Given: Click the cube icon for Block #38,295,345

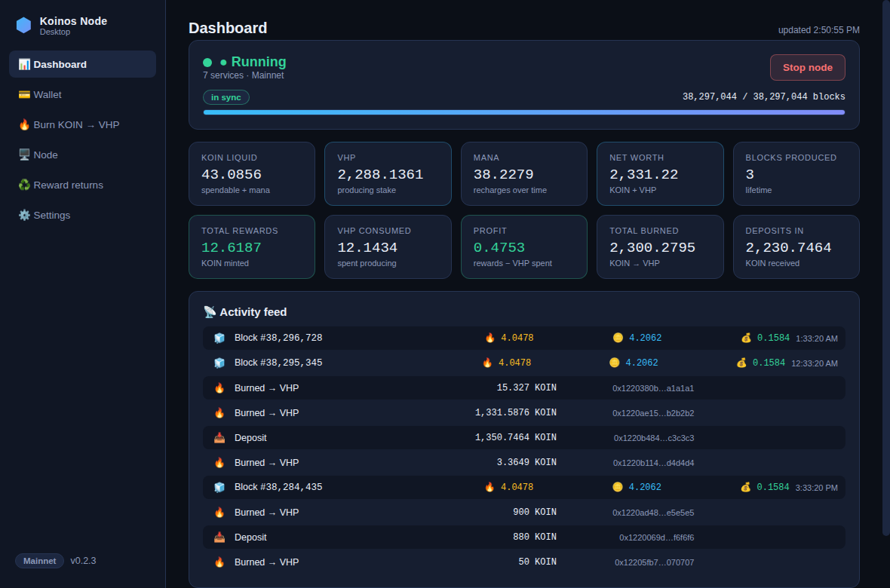Looking at the screenshot, I should (219, 363).
